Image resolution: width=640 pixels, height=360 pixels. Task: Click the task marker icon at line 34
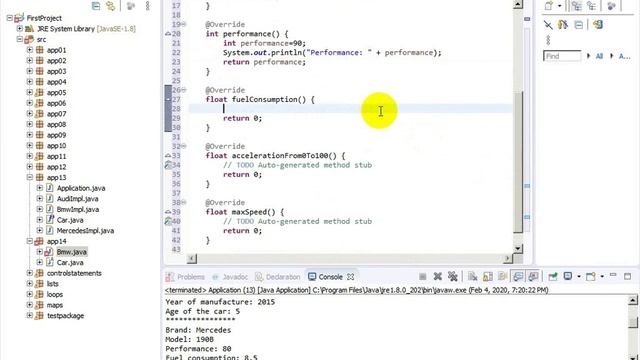(168, 165)
